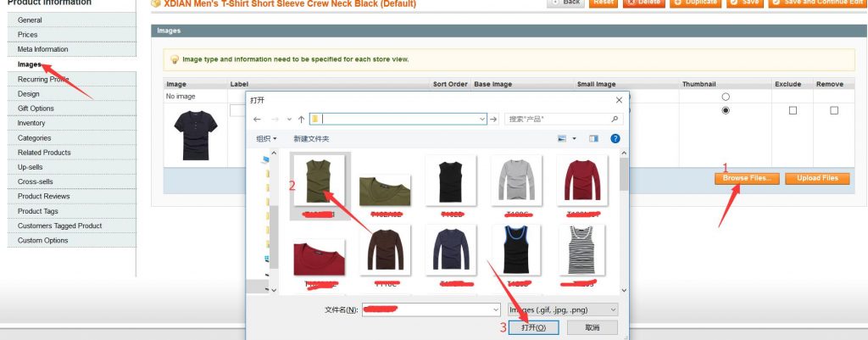
Task: Click the change view layout icon
Action: coord(562,138)
